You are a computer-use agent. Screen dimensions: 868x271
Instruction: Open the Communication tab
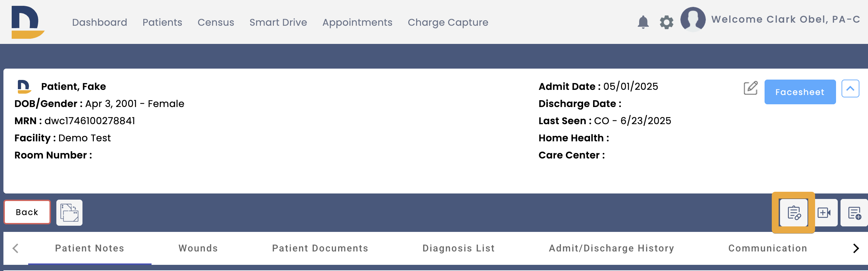(768, 248)
